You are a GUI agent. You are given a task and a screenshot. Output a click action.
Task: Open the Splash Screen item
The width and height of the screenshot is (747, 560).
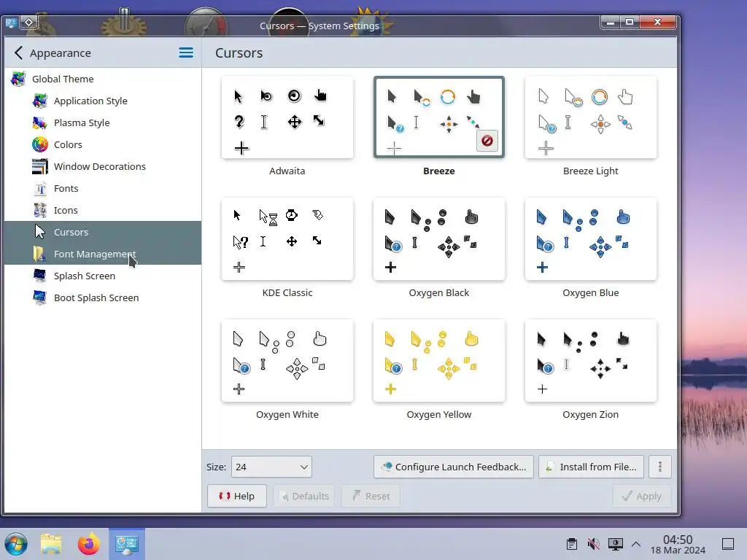(x=103, y=276)
